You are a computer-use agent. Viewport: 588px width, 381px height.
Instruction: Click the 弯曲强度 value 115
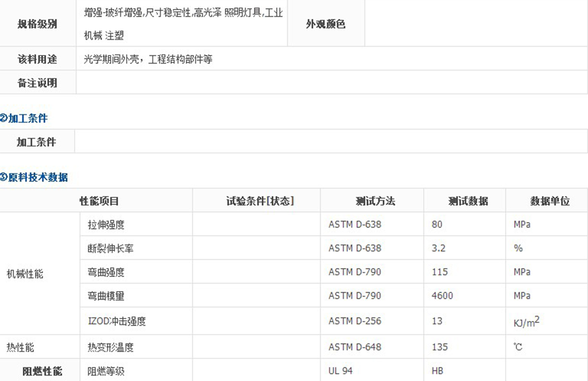(439, 272)
